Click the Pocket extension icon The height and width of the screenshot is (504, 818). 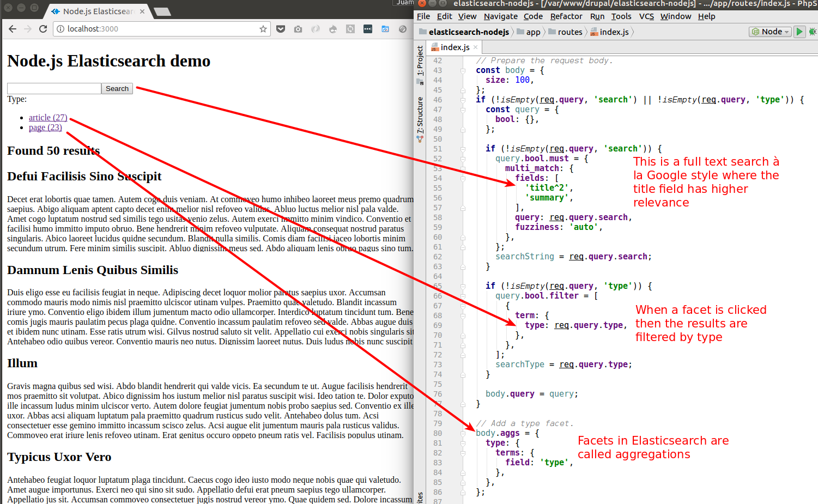coord(281,29)
